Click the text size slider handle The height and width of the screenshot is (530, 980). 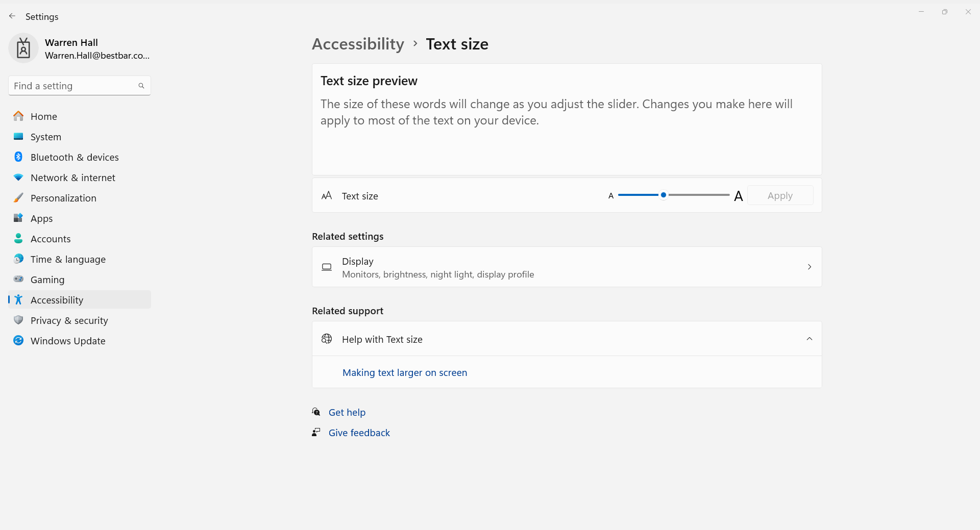[x=664, y=195]
